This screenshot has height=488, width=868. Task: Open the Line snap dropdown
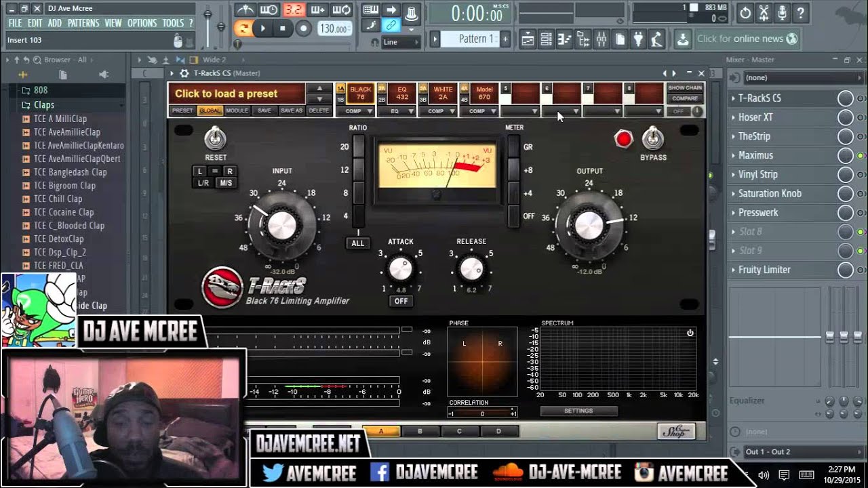[401, 42]
